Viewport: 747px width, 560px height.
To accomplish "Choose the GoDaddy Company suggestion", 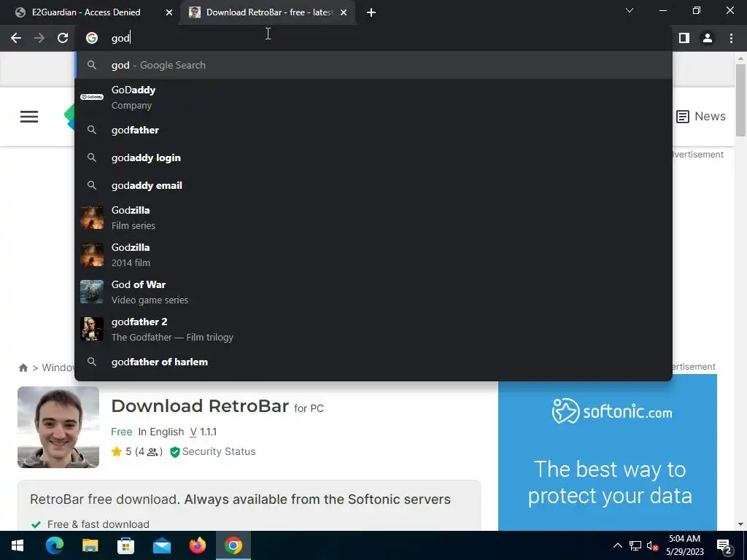I will [373, 97].
